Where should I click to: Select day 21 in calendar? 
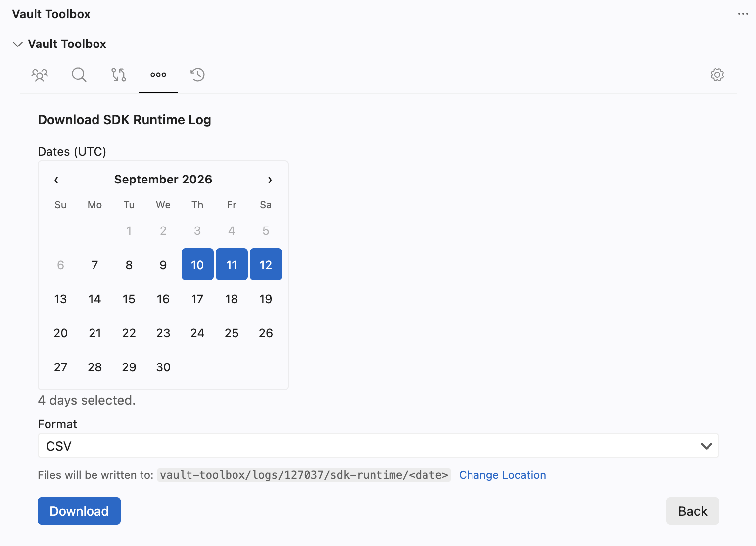click(95, 333)
